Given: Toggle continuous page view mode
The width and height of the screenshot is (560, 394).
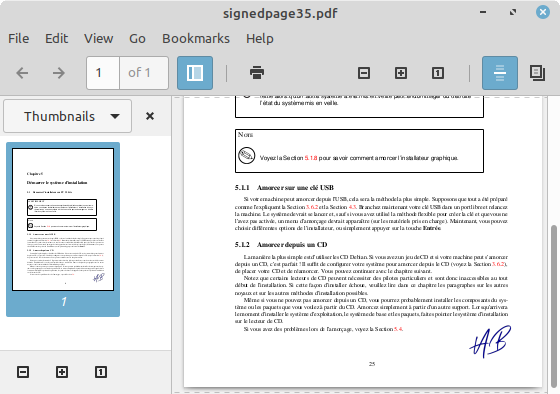Looking at the screenshot, I should pyautogui.click(x=500, y=73).
